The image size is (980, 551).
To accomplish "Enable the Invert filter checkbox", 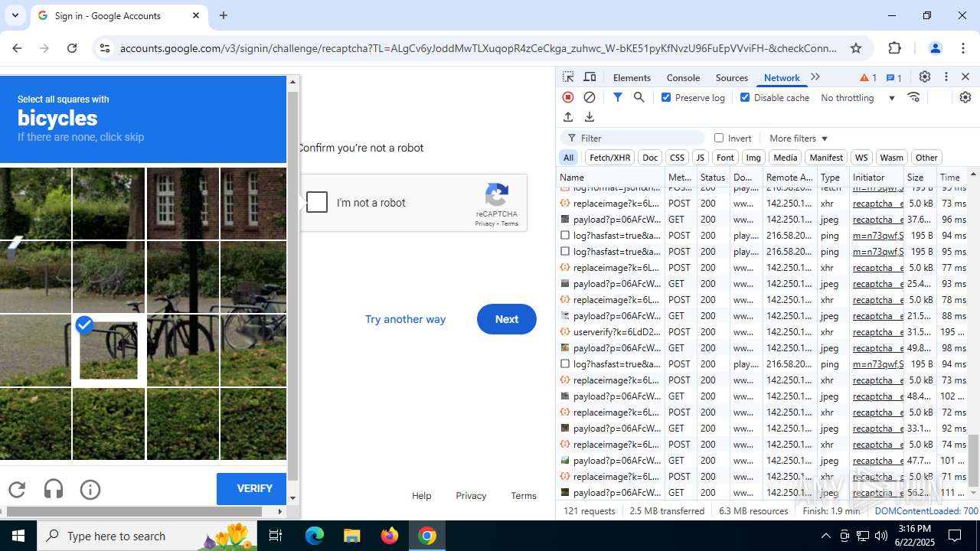I will pyautogui.click(x=719, y=138).
